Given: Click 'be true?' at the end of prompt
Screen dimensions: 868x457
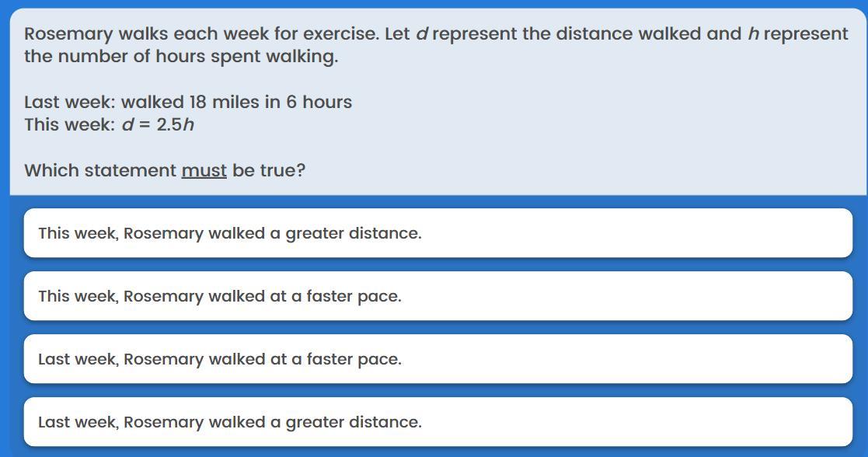Looking at the screenshot, I should [269, 171].
